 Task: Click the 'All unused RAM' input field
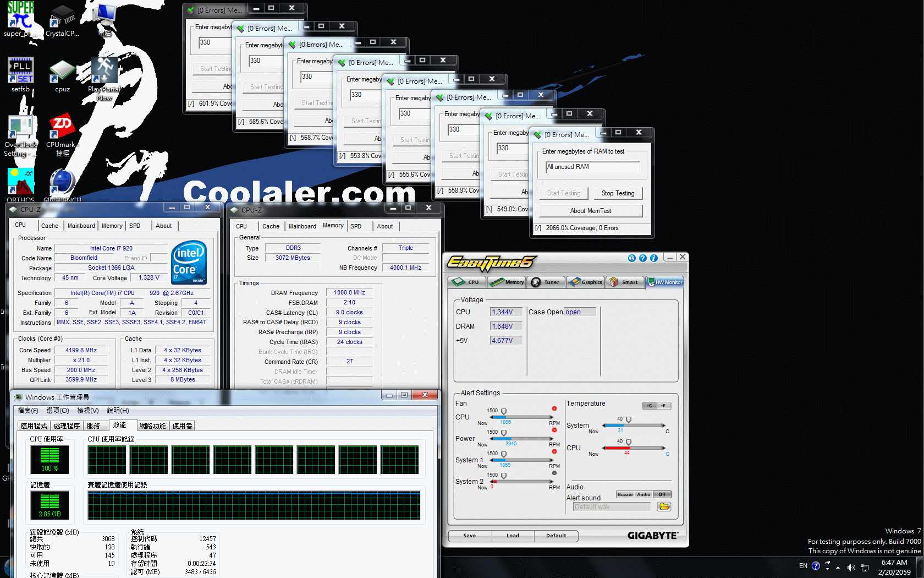pyautogui.click(x=593, y=167)
